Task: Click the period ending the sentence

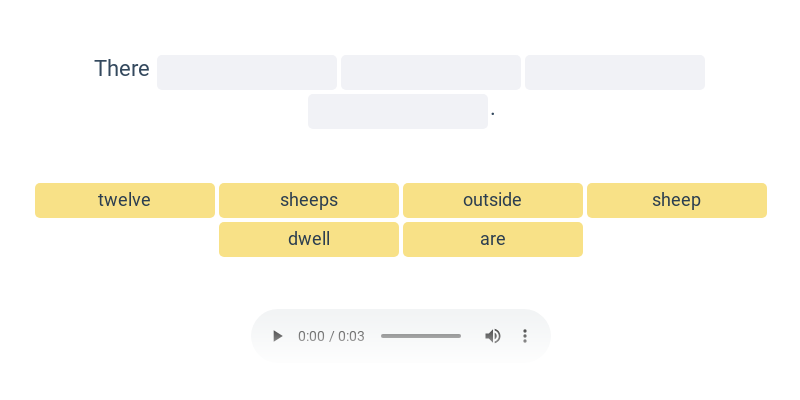Action: pyautogui.click(x=493, y=115)
